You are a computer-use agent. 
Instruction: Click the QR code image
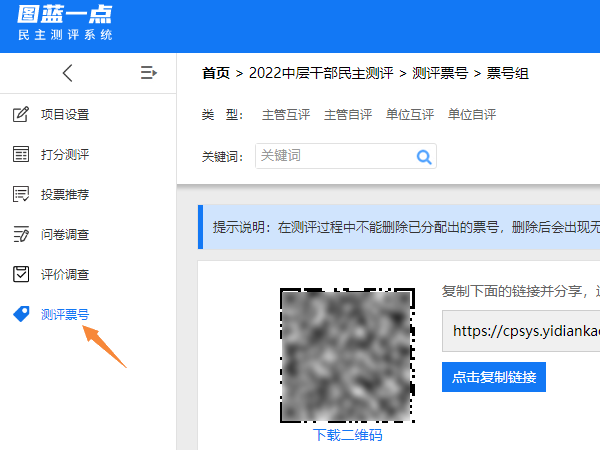pyautogui.click(x=347, y=355)
